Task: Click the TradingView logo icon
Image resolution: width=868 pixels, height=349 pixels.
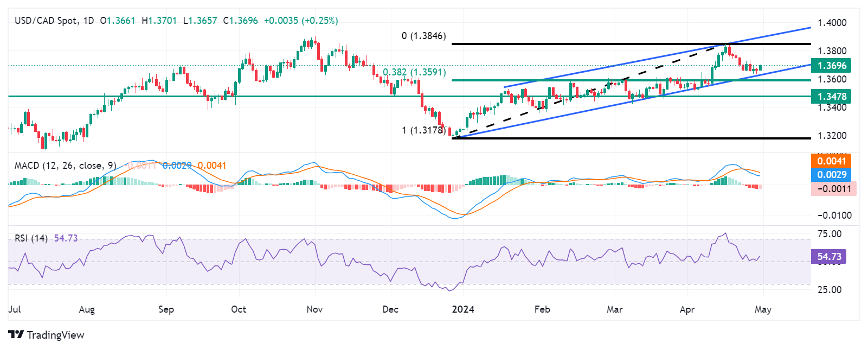Action: tap(16, 335)
